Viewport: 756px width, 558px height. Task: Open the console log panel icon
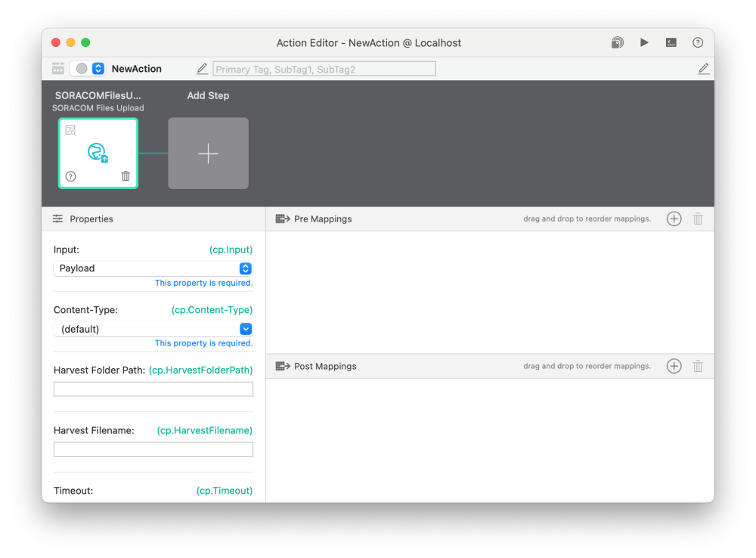671,43
